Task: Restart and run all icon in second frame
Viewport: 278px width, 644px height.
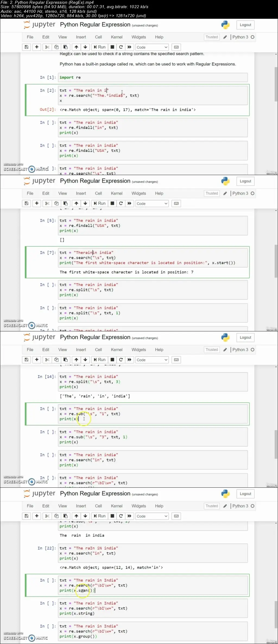Action: 129,203
